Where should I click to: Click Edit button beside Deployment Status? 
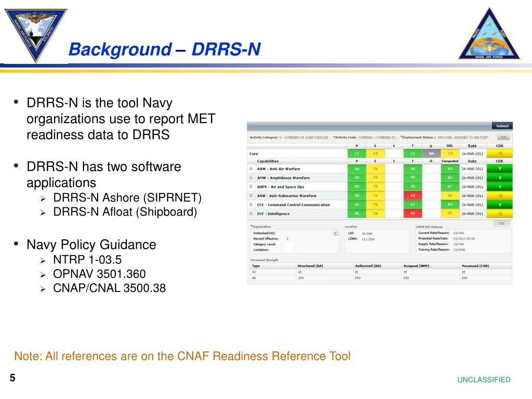[503, 137]
